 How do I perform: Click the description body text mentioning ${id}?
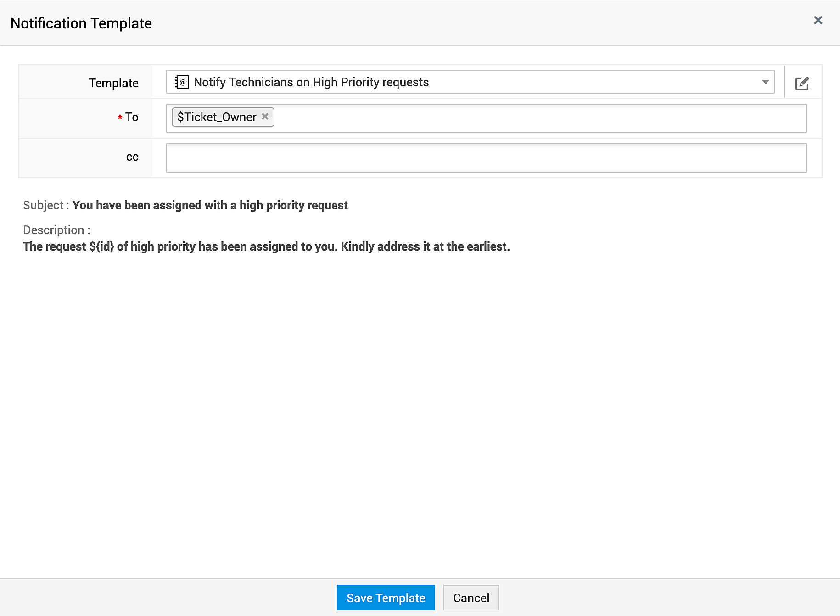click(266, 246)
